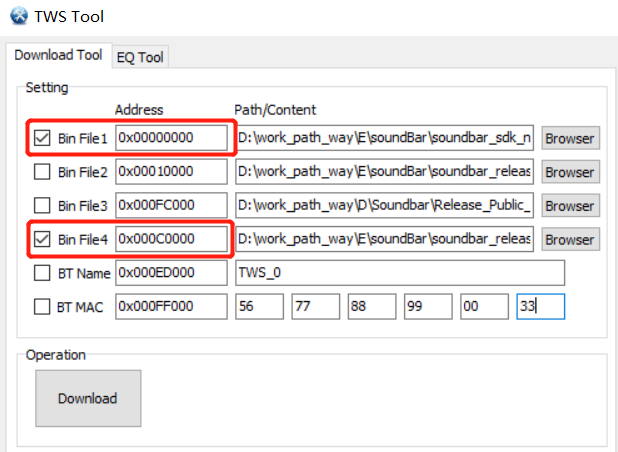The height and width of the screenshot is (452, 618).
Task: Select the Download Tool tab
Action: click(57, 56)
